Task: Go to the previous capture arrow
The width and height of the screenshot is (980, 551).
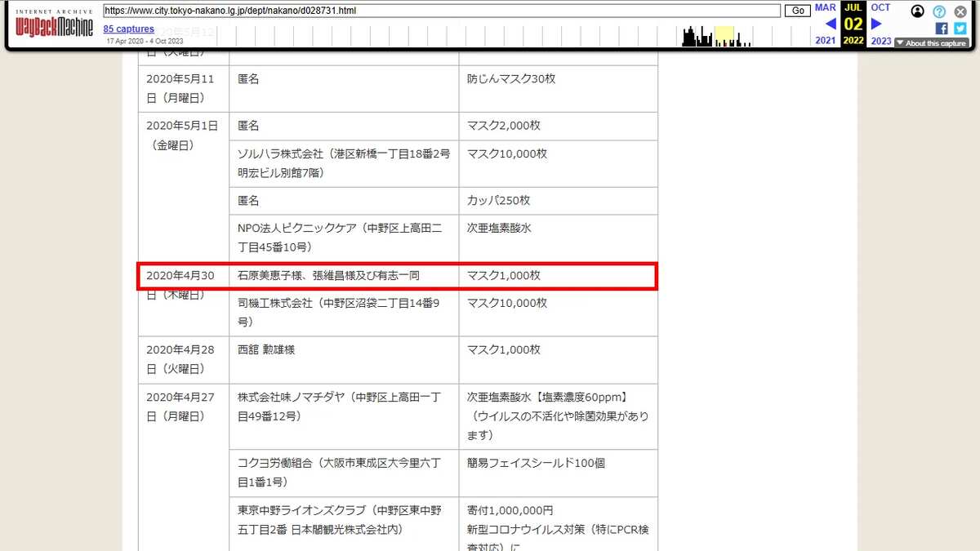Action: pyautogui.click(x=831, y=24)
